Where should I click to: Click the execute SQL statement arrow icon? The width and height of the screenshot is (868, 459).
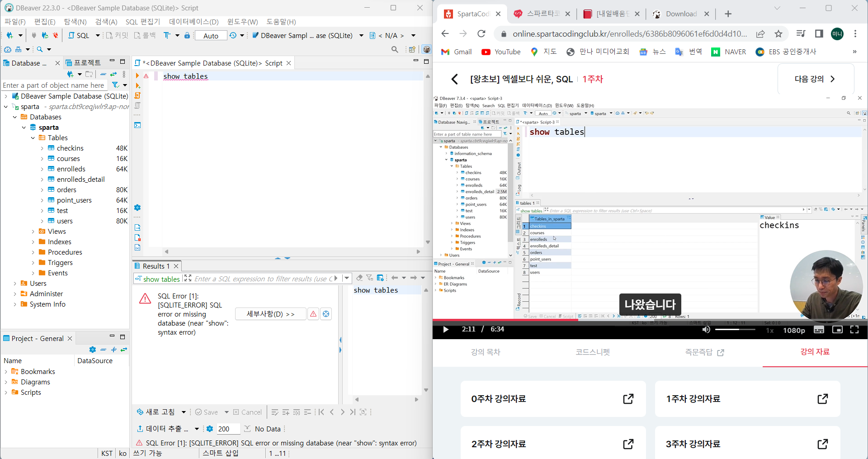click(x=137, y=76)
